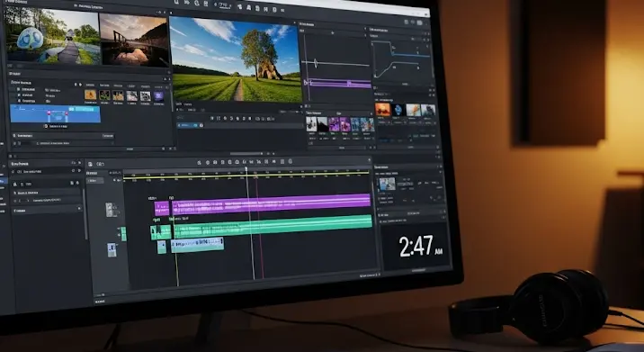Screen dimensions: 644x352
Task: Click the 7% zoom value in top toolbar
Action: point(225,5)
